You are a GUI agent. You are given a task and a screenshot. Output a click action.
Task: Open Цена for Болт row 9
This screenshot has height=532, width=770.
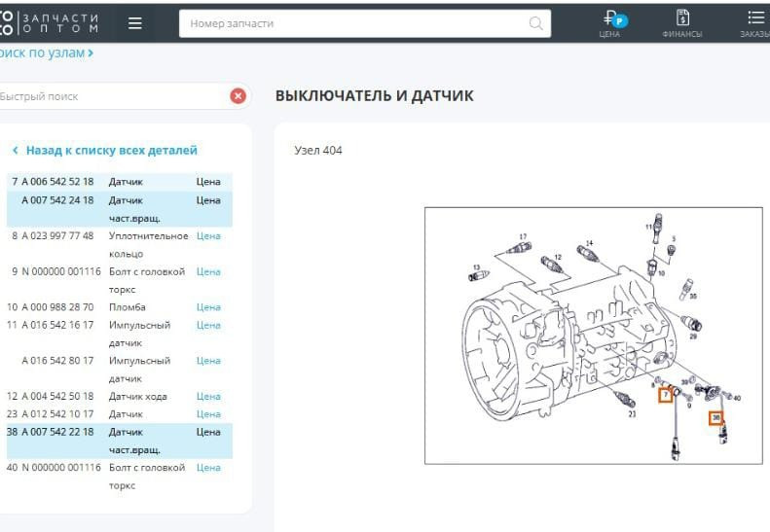(208, 272)
